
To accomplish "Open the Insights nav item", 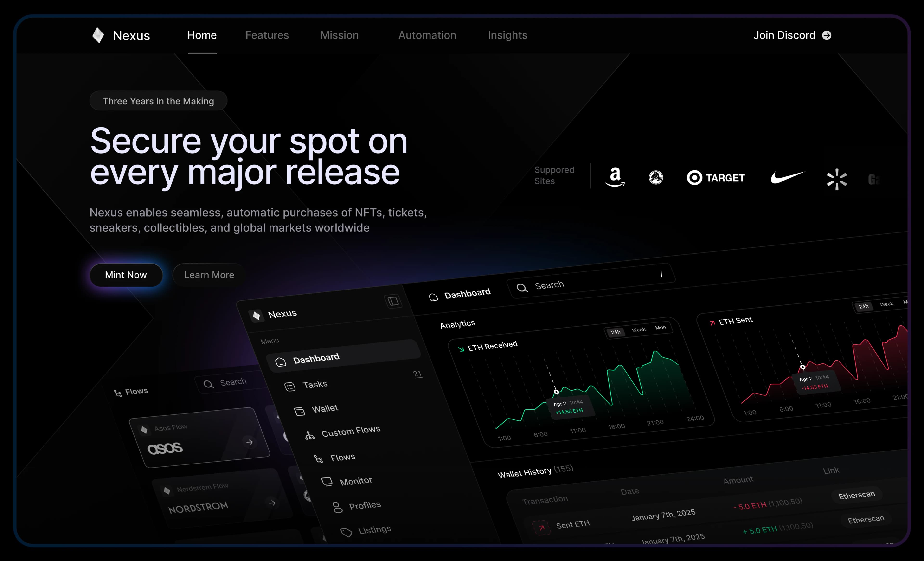I will pos(507,35).
